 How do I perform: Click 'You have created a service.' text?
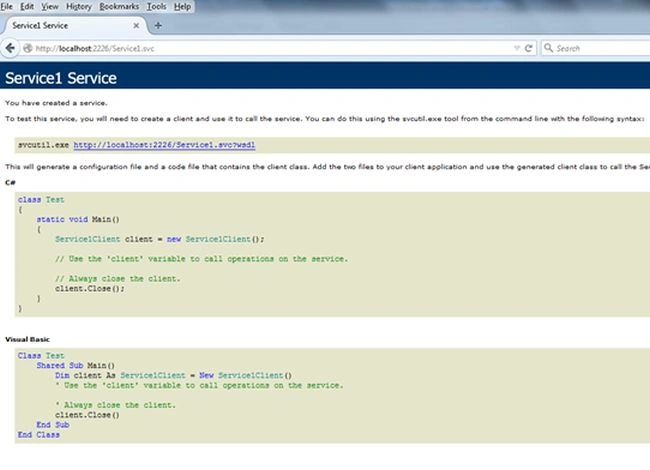(x=56, y=103)
